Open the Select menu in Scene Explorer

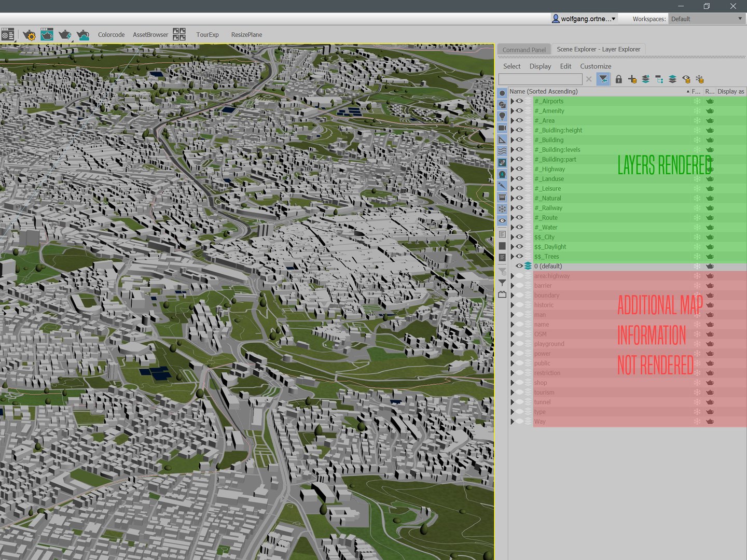[x=511, y=66]
